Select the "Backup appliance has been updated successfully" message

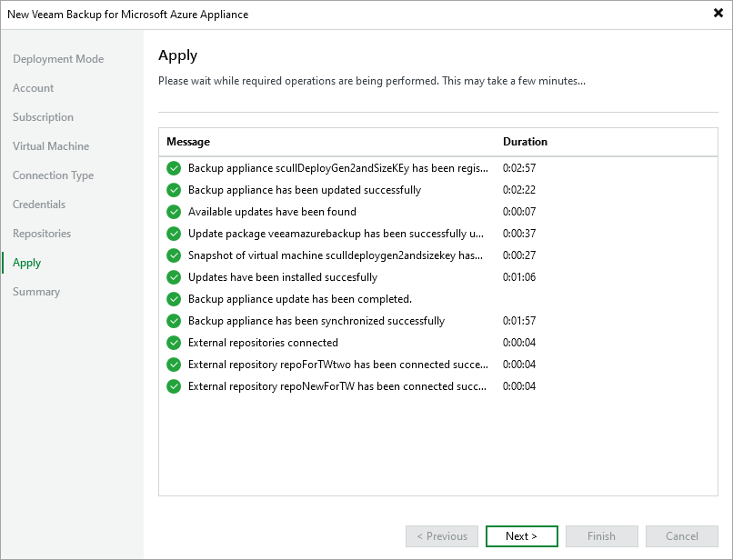(305, 190)
